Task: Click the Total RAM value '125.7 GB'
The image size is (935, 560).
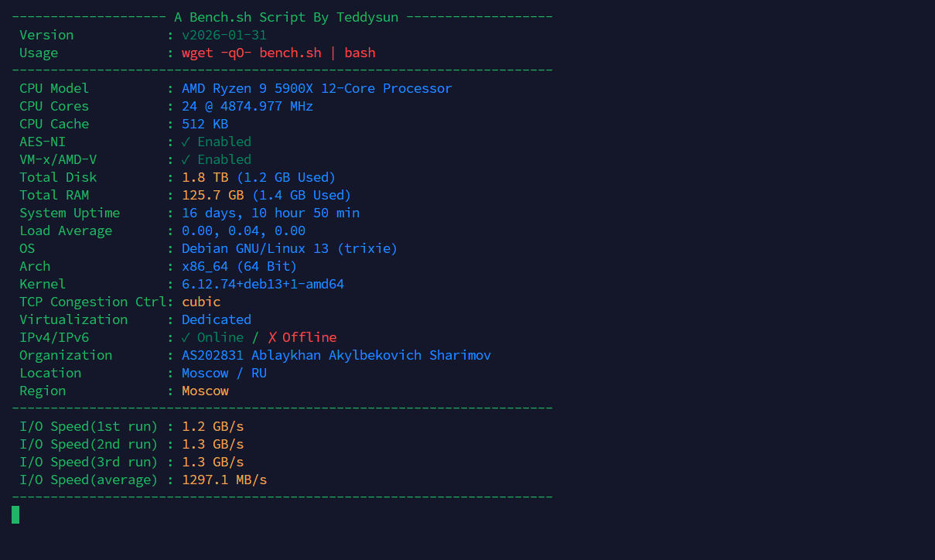Action: coord(213,195)
